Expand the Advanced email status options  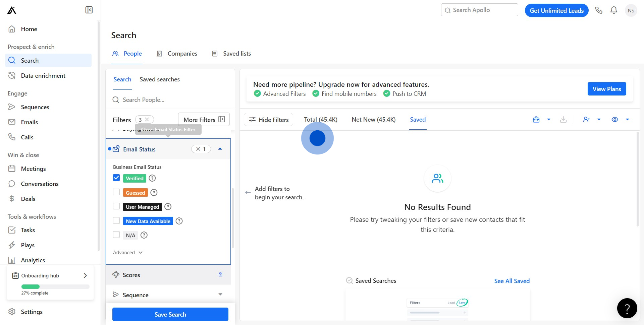click(x=128, y=253)
